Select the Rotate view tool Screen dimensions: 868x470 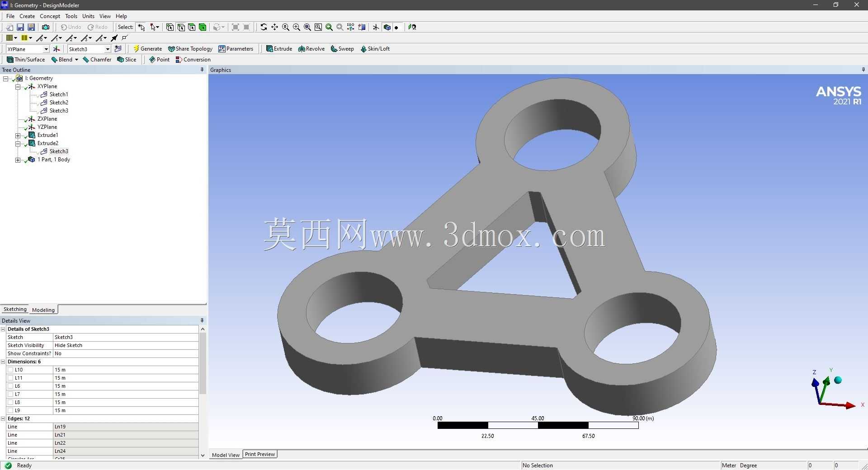point(264,27)
